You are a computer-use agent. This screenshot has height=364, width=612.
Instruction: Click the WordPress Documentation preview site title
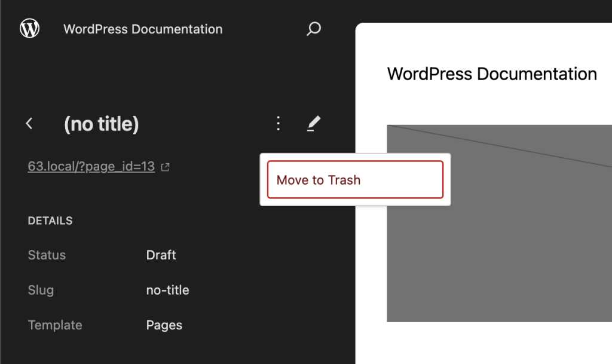[492, 74]
